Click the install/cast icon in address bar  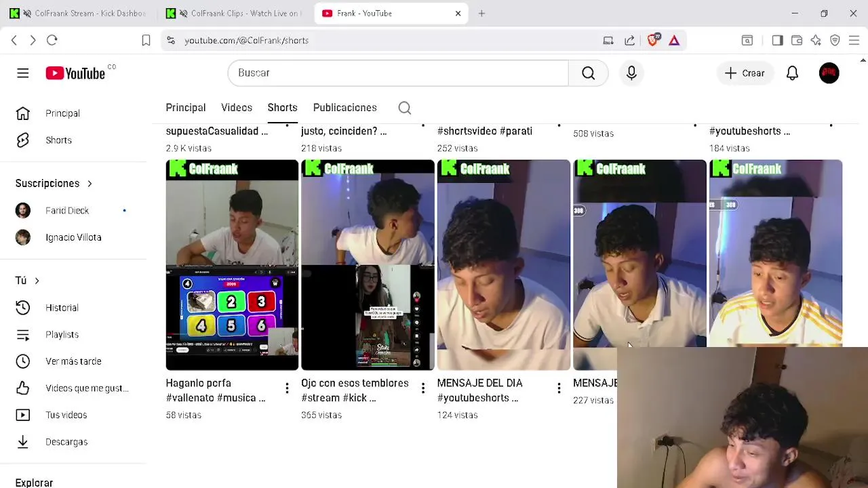coord(608,41)
